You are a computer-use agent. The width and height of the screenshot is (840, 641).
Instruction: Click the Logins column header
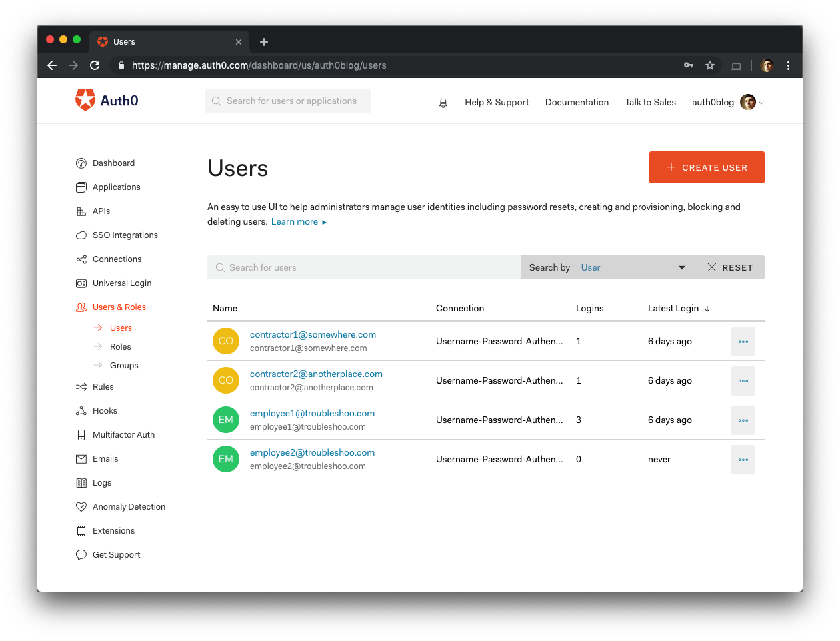tap(589, 308)
